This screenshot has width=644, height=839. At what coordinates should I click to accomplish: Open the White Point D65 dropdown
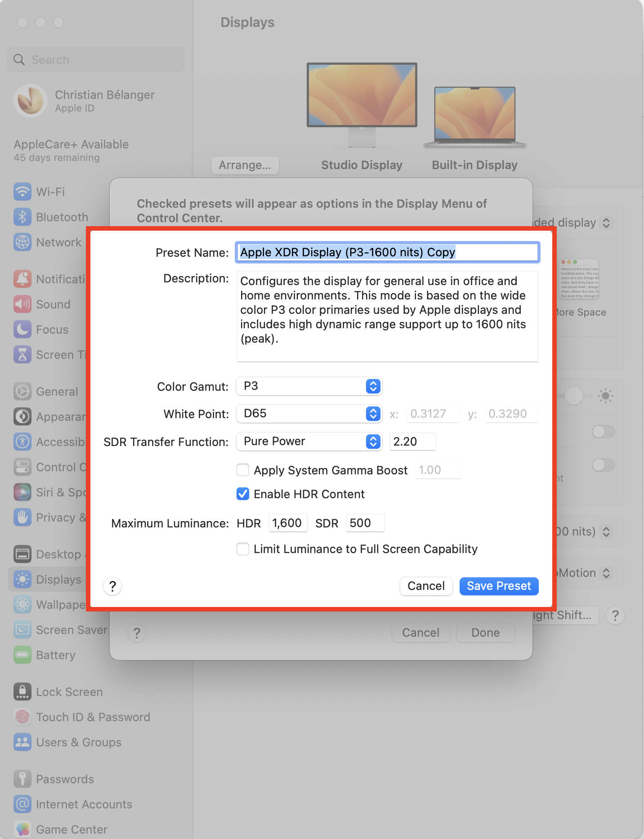309,414
